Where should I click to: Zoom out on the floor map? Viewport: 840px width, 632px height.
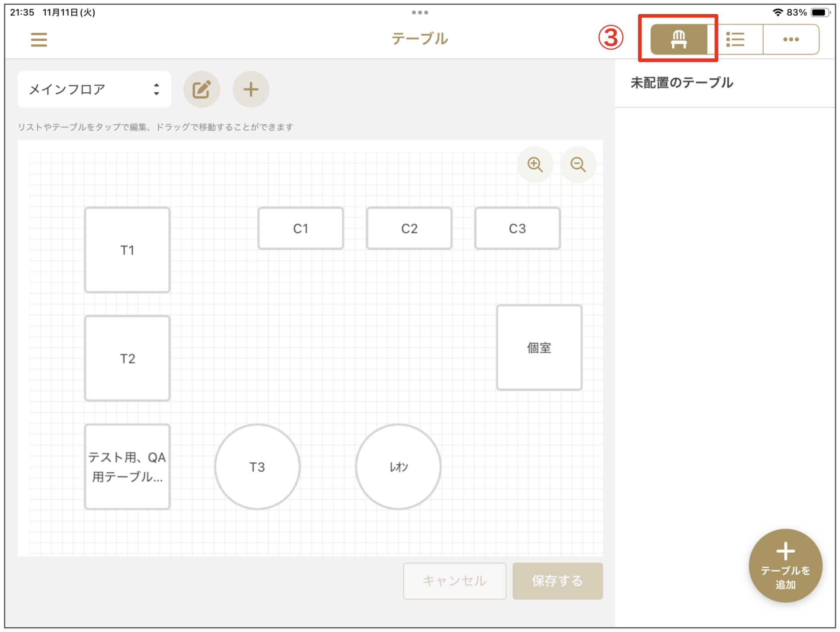click(x=578, y=164)
